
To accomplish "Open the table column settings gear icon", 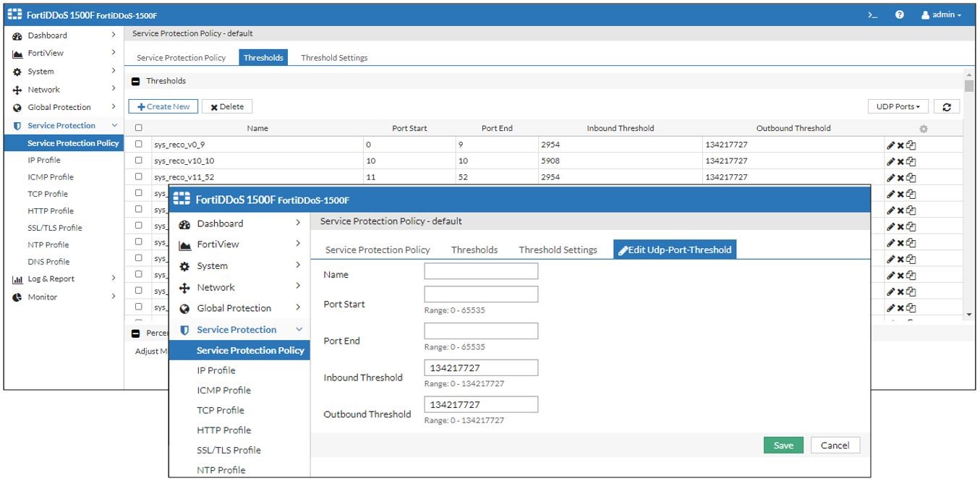I will (x=924, y=129).
